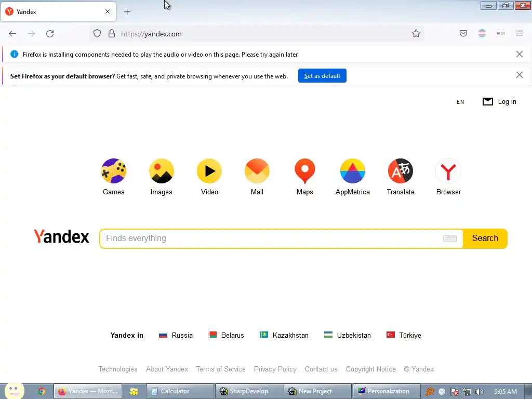Reload the current page
This screenshot has height=399, width=532.
coord(50,34)
